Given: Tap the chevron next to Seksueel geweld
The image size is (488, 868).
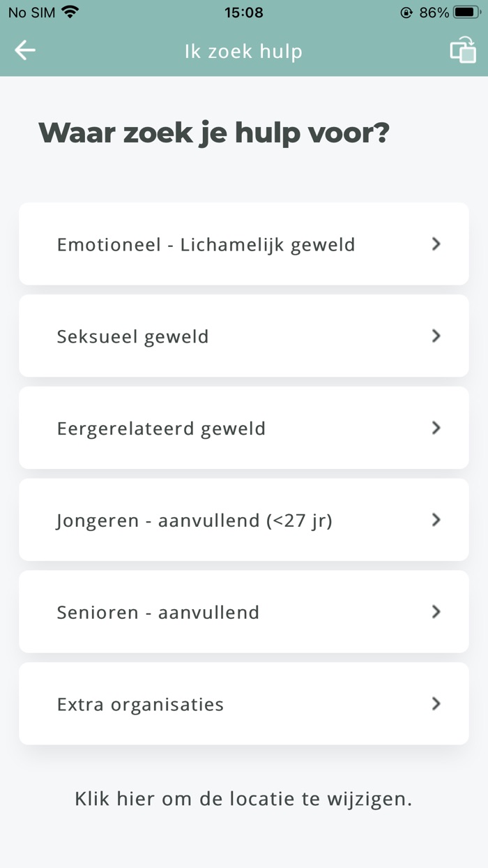Looking at the screenshot, I should pyautogui.click(x=436, y=336).
